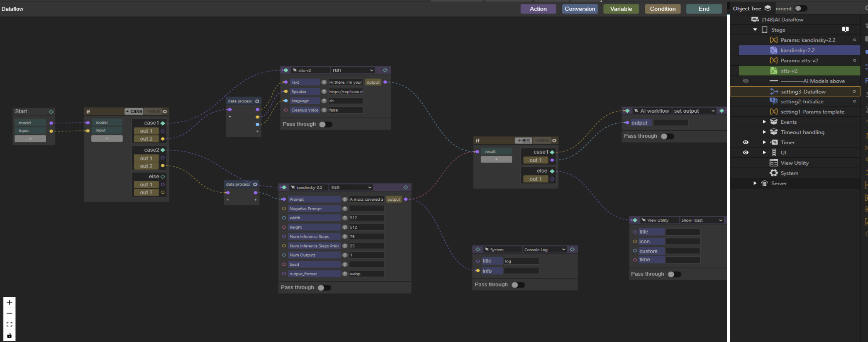Open settings gear on first if node

165,112
